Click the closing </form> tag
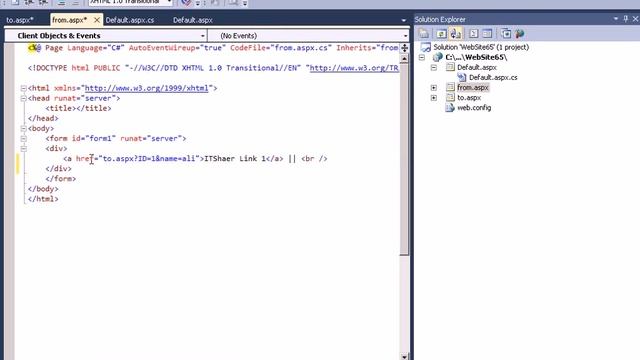Viewport: 640px width, 360px height. coord(60,179)
